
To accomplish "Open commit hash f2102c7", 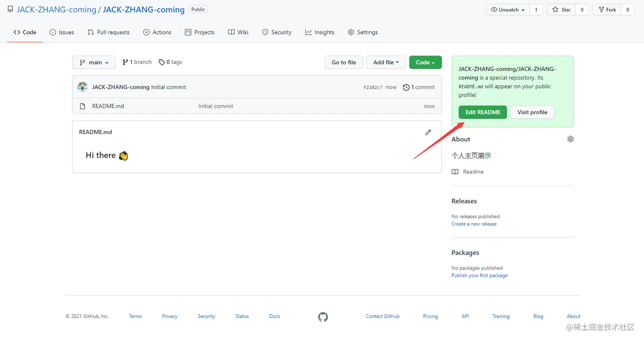I will coord(373,87).
